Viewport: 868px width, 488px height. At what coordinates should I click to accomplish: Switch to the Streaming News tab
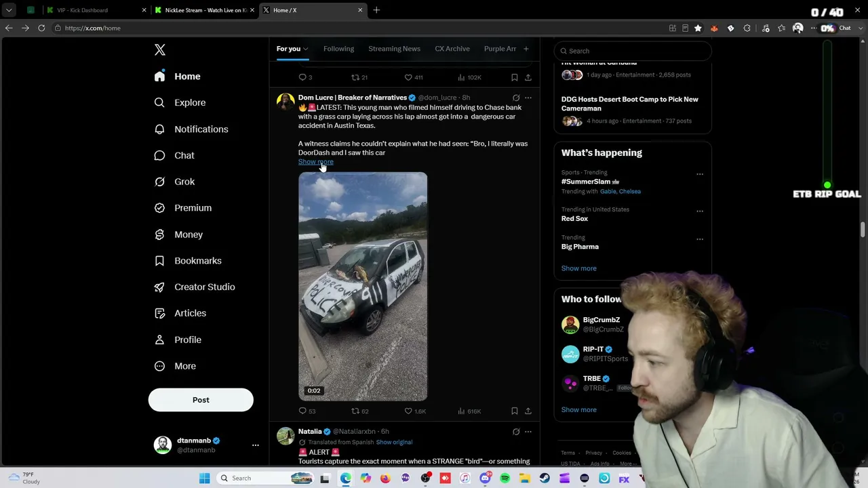(394, 49)
